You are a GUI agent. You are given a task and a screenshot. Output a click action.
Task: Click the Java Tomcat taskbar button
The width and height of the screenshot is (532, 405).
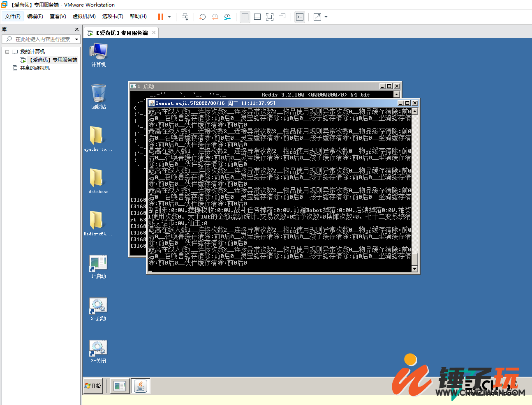140,386
